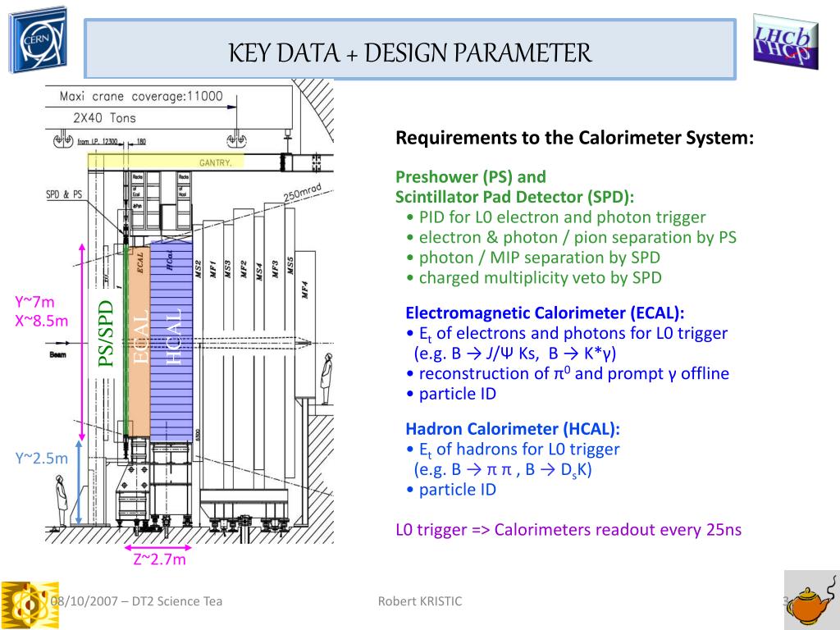Viewport: 840px width, 630px height.
Task: Click the example line B → J/Ψ Ks
Action: coord(515,354)
